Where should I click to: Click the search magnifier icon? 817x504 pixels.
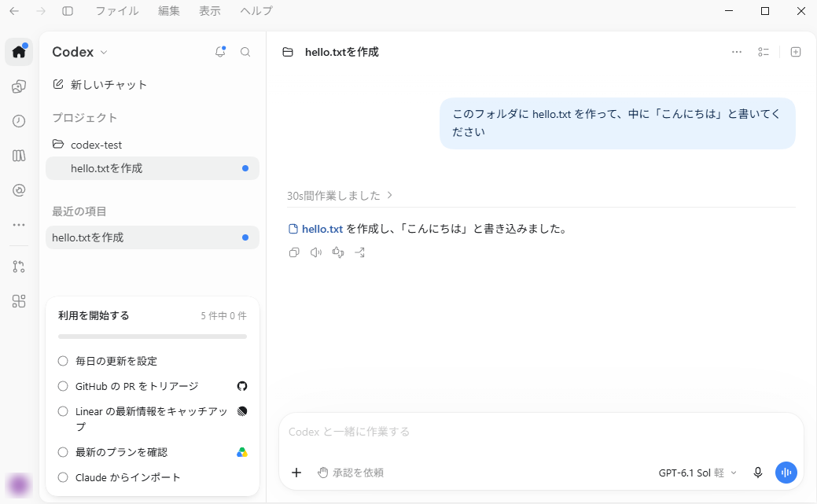tap(245, 52)
